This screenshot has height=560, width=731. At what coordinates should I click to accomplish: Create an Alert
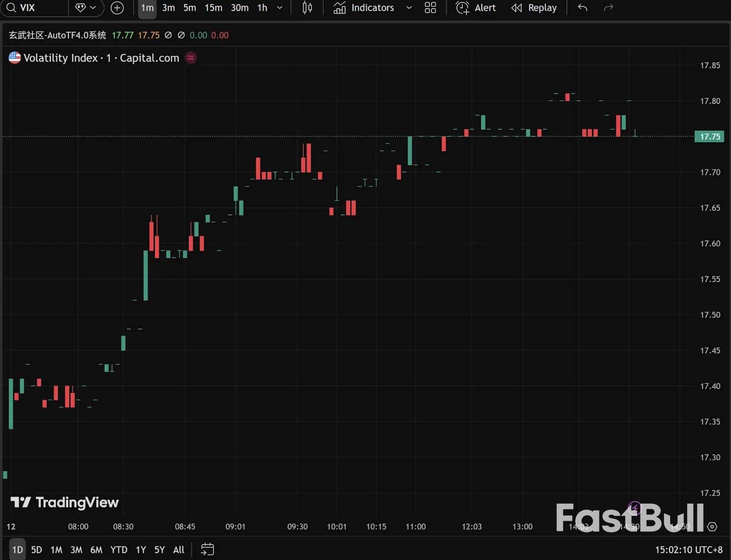[476, 8]
